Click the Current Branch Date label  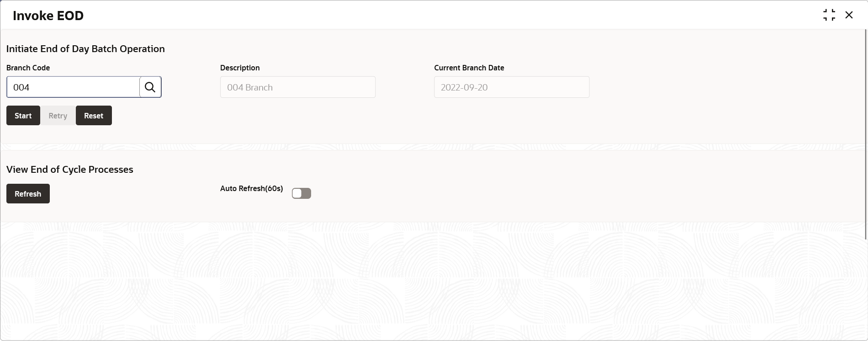(x=469, y=68)
